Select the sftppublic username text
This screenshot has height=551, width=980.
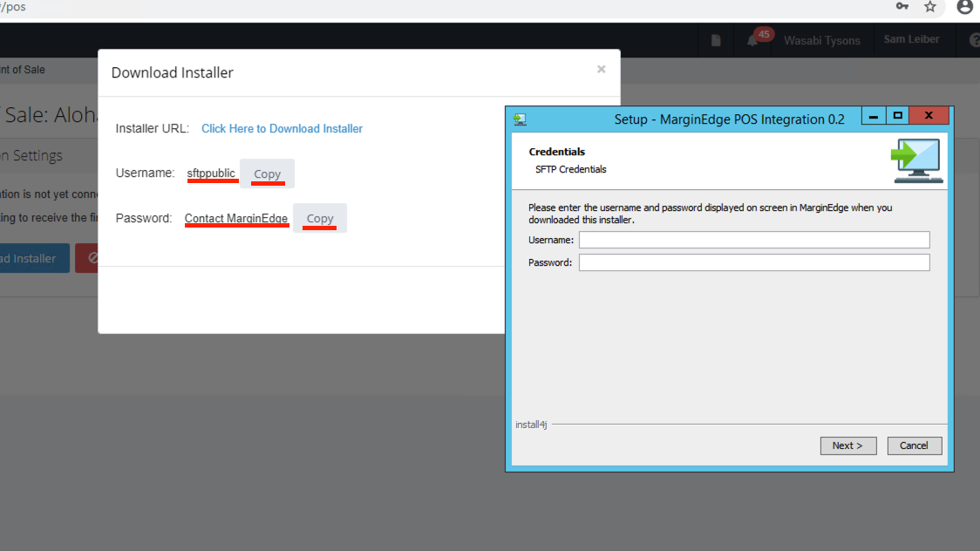(211, 173)
